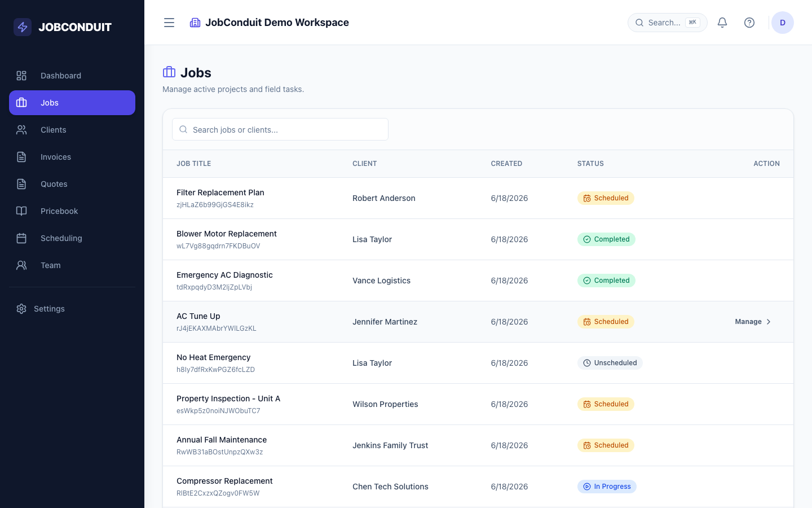This screenshot has height=508, width=812.
Task: Open the Team page
Action: pyautogui.click(x=72, y=265)
